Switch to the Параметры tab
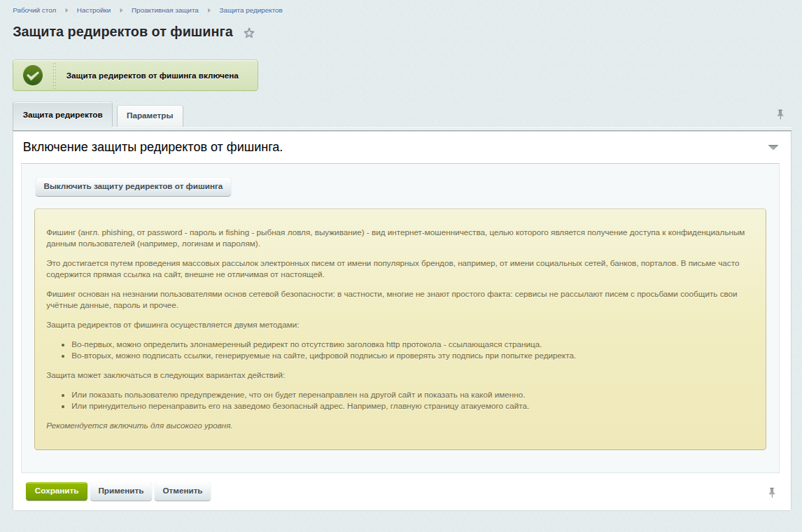This screenshot has width=802, height=532. click(x=150, y=116)
